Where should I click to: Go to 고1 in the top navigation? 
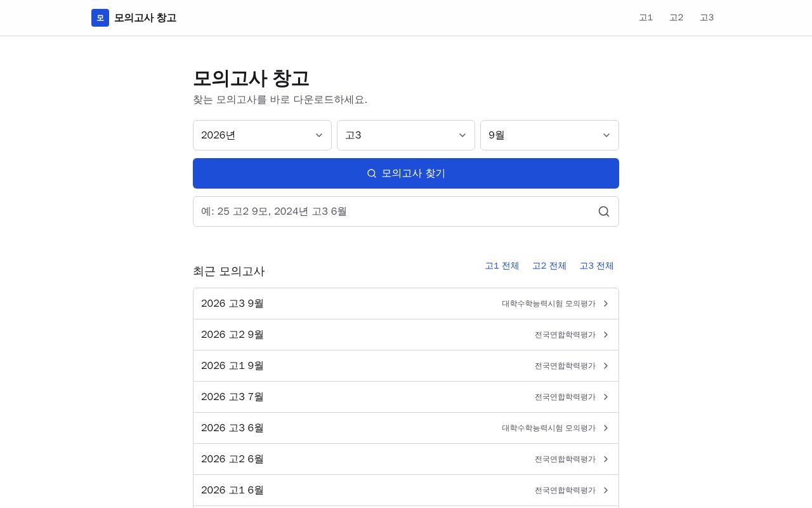(646, 18)
